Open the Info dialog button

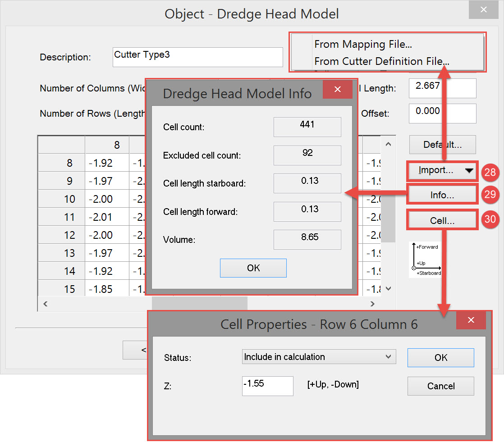point(441,195)
